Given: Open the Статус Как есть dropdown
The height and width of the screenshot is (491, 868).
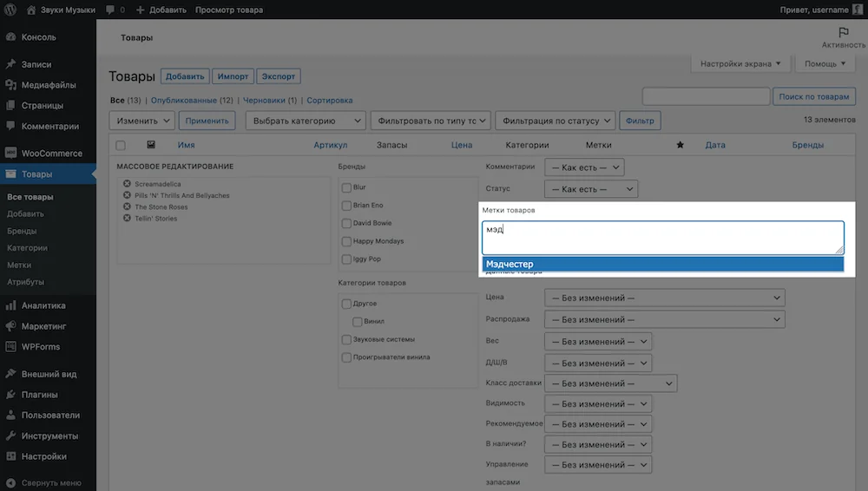Looking at the screenshot, I should [590, 189].
